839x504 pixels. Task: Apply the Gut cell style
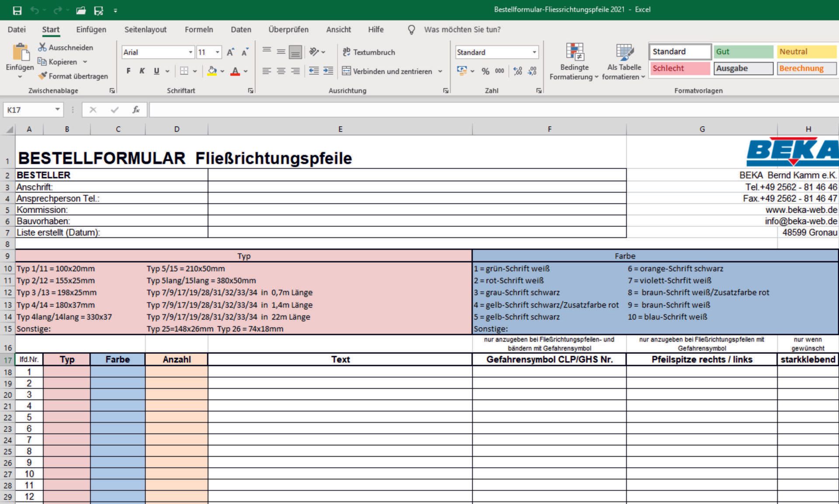[743, 52]
